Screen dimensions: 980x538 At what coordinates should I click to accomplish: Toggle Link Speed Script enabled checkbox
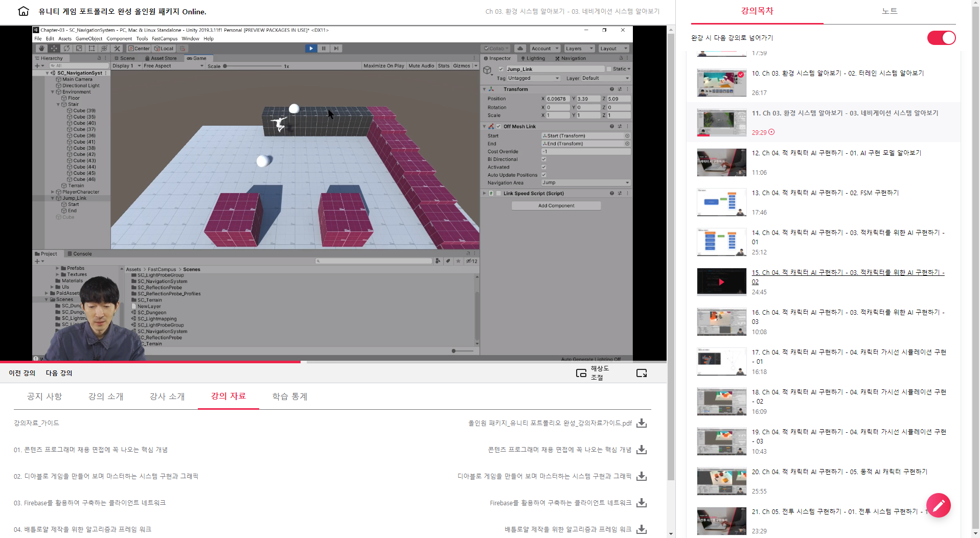point(498,193)
